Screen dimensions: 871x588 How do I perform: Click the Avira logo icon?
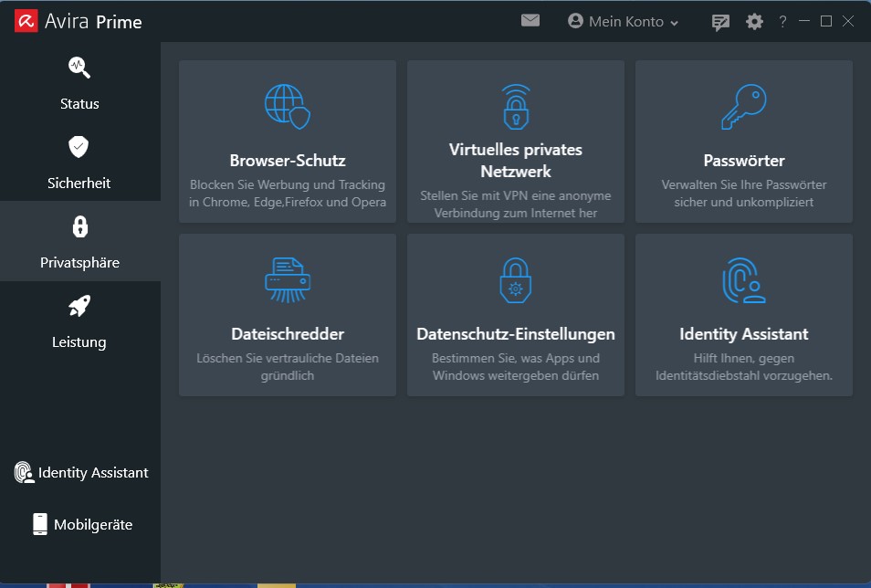[x=26, y=21]
